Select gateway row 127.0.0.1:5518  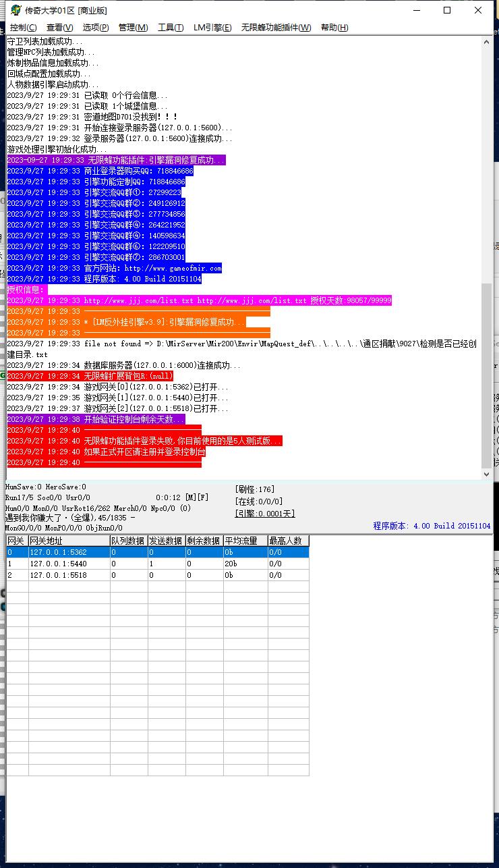tap(158, 575)
